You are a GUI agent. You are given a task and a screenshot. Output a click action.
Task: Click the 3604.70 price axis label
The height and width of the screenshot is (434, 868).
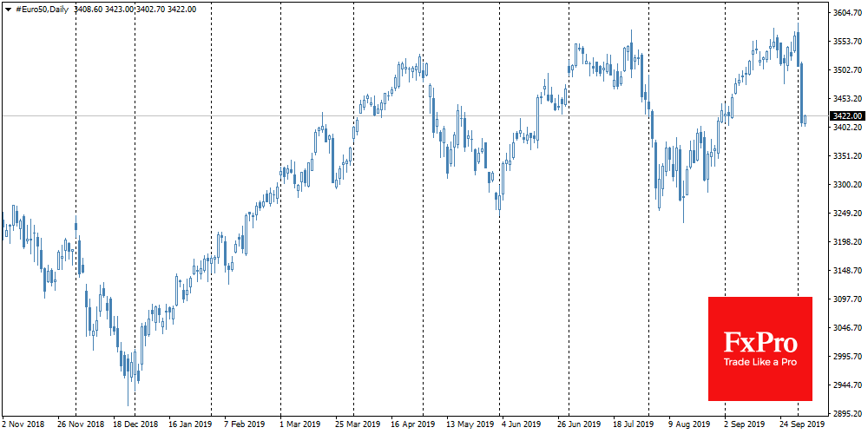click(846, 13)
